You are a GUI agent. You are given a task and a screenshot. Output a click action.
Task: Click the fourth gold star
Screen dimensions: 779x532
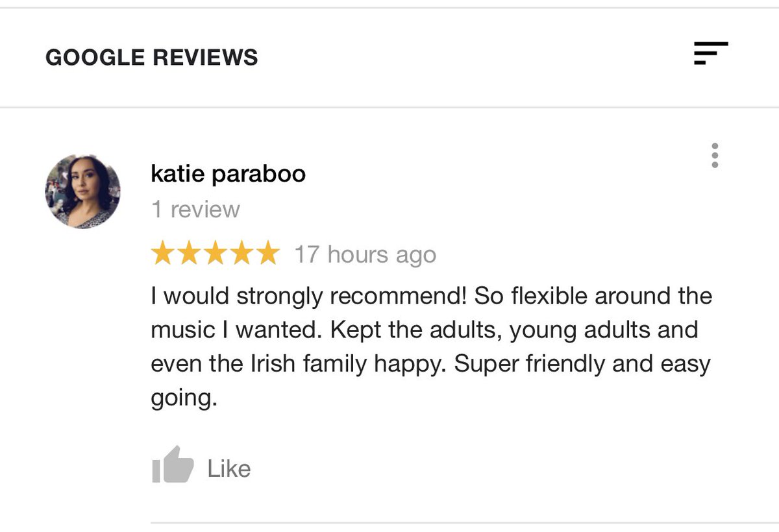click(240, 254)
